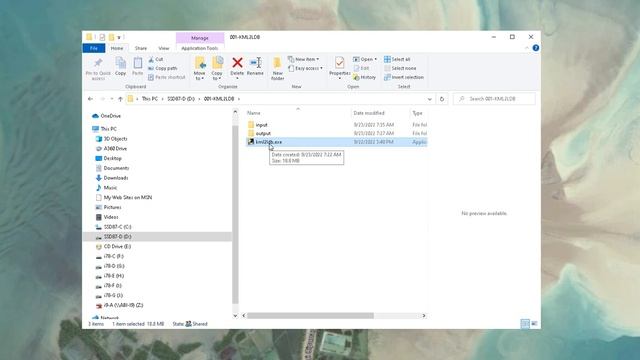The height and width of the screenshot is (360, 640).
Task: Refresh the folder view
Action: (442, 99)
